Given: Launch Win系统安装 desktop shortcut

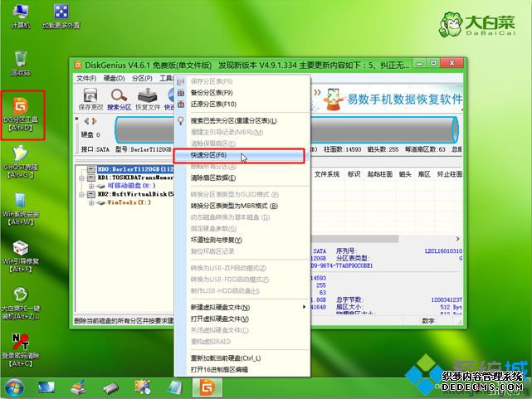Looking at the screenshot, I should coord(21,210).
